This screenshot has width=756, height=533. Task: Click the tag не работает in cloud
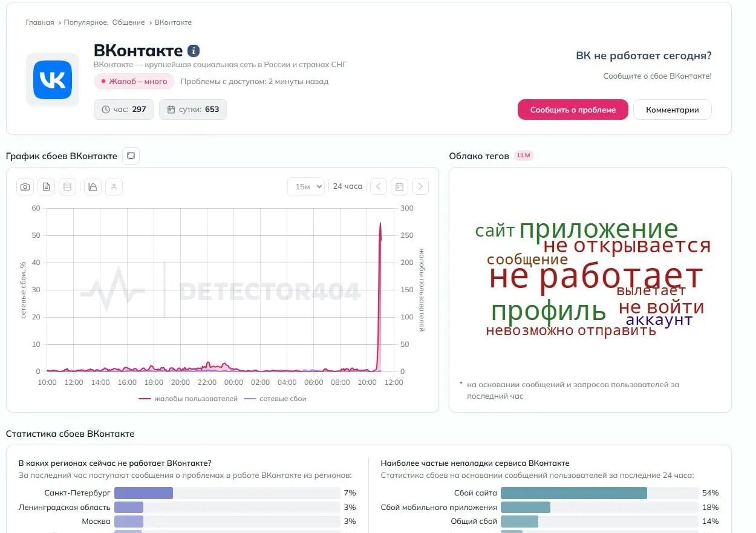(x=596, y=276)
